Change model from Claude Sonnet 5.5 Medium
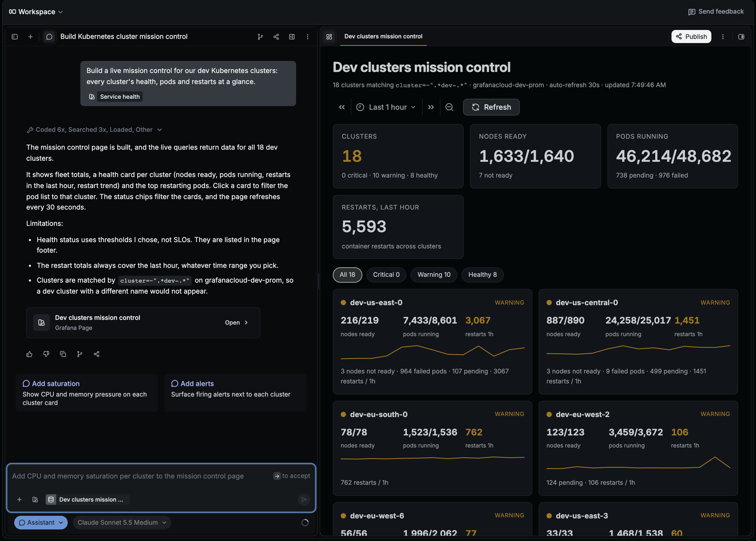 coord(122,523)
